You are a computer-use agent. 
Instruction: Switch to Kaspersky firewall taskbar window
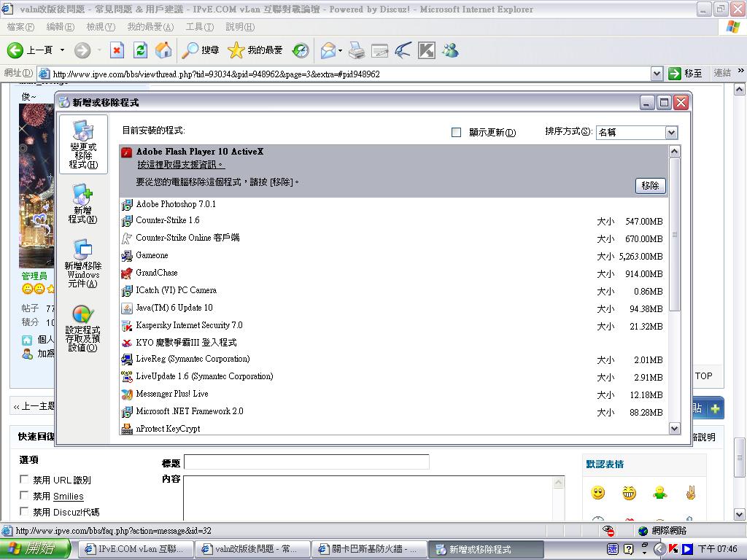coord(369,549)
